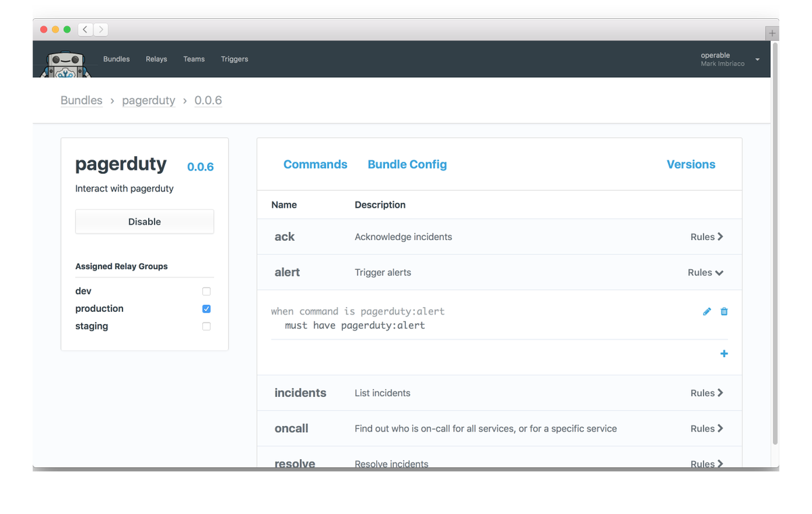
Task: Select the oncall command name
Action: click(x=291, y=429)
